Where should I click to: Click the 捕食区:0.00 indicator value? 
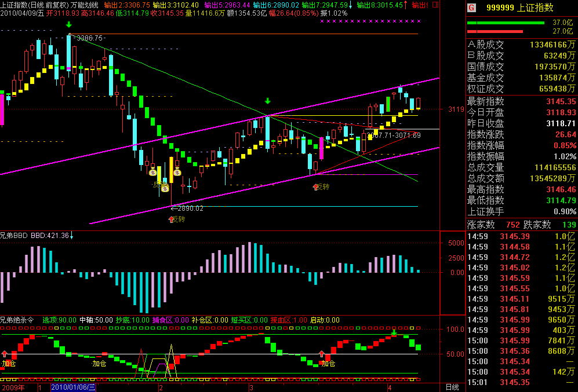click(x=170, y=320)
